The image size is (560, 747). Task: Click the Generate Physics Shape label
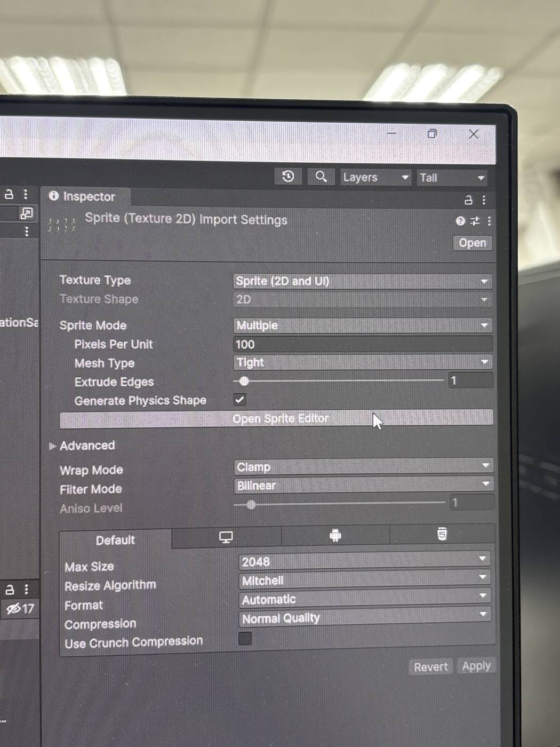[x=140, y=400]
